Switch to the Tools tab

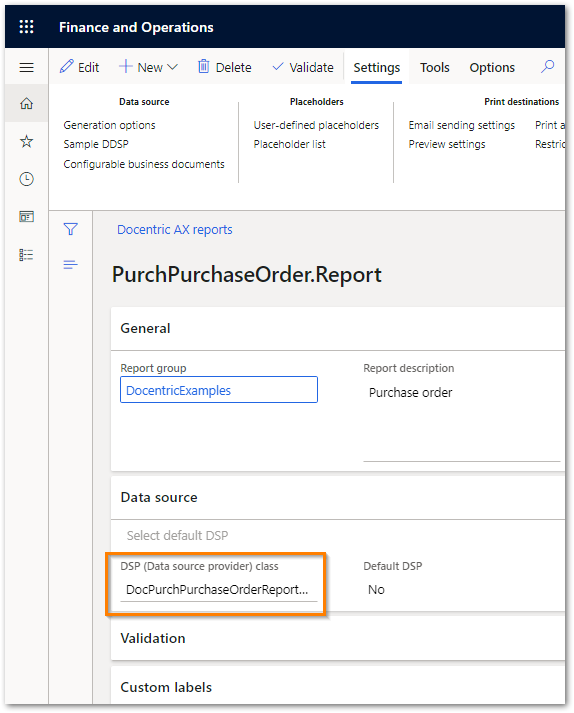coord(434,67)
